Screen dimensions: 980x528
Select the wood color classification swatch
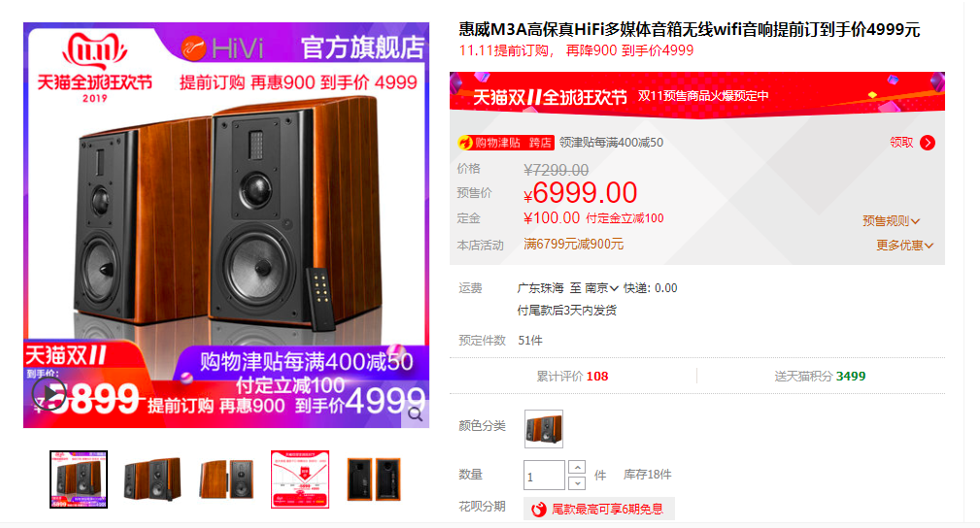pos(544,429)
